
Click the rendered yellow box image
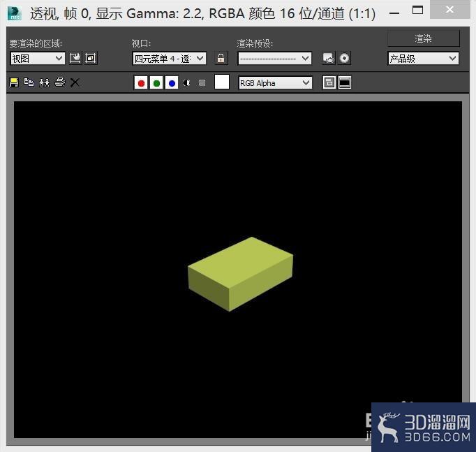[240, 274]
